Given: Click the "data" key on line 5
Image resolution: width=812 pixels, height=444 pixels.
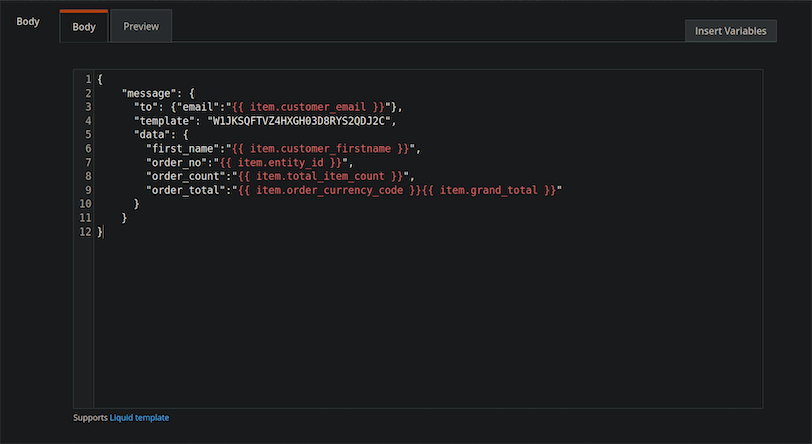Looking at the screenshot, I should pyautogui.click(x=152, y=135).
